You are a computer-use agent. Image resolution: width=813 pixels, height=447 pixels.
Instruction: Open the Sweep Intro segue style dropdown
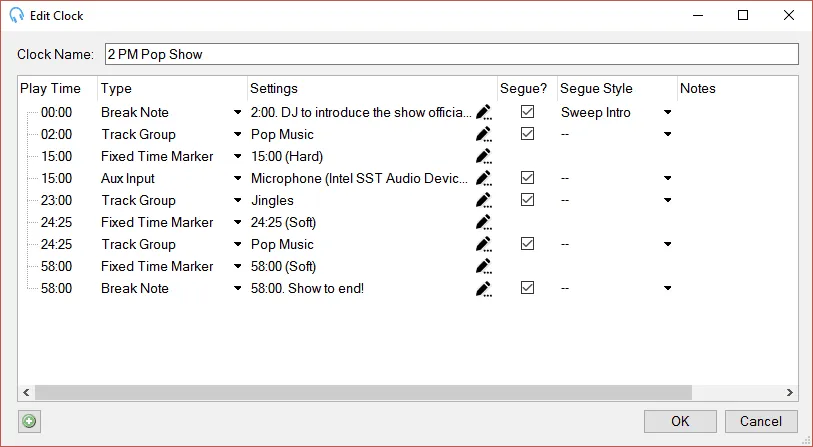point(668,113)
